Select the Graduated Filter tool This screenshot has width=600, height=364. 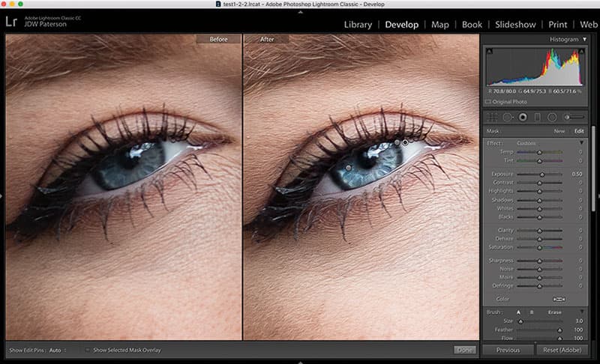pos(537,118)
